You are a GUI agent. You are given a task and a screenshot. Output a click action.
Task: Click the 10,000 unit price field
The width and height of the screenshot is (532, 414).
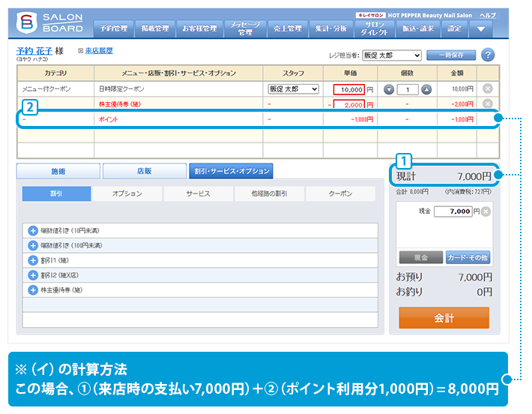(348, 89)
